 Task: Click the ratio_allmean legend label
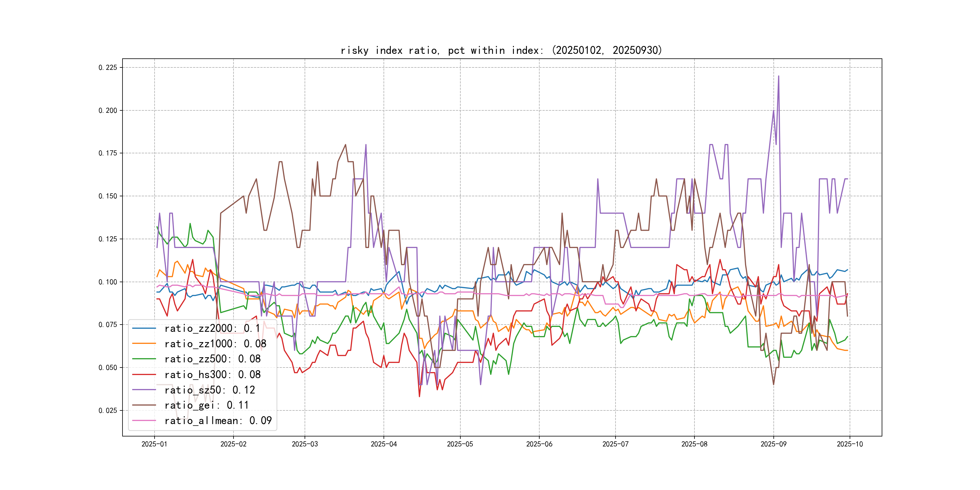click(x=218, y=421)
